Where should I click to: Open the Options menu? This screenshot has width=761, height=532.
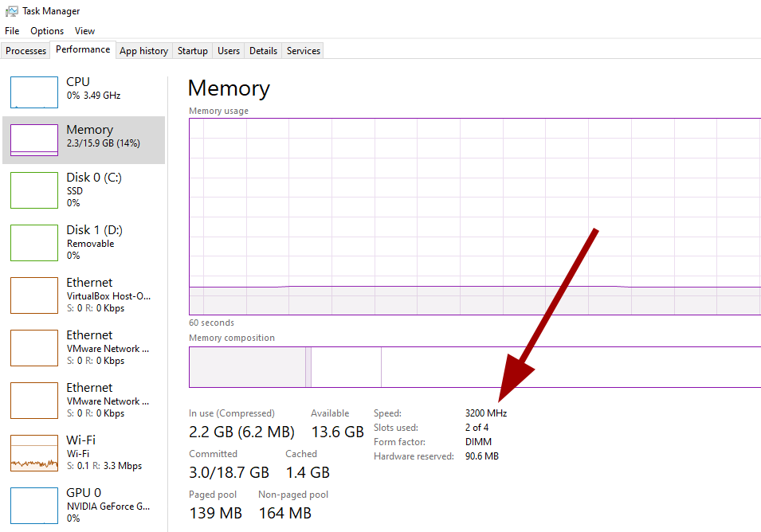[46, 30]
